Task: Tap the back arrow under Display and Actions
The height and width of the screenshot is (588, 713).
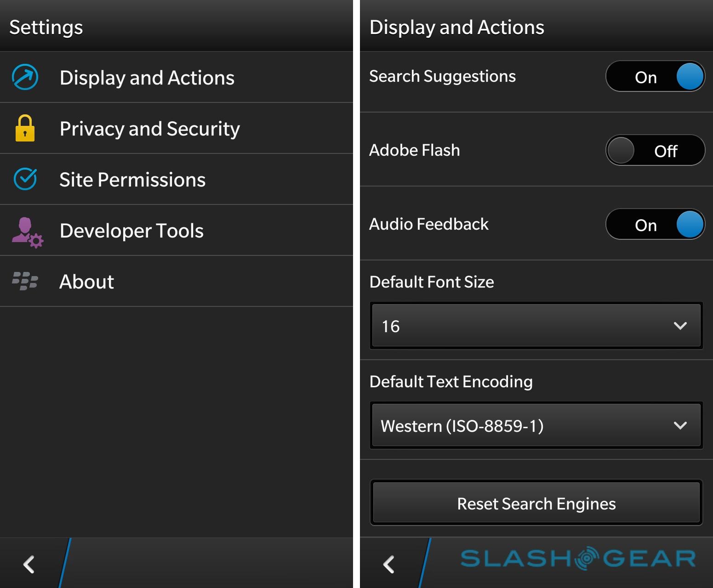Action: [x=389, y=564]
